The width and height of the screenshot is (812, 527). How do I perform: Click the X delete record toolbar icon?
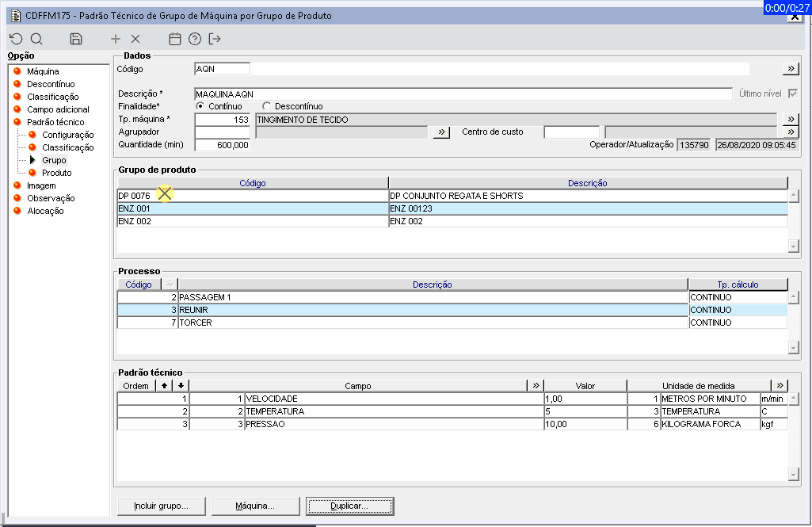(x=135, y=39)
